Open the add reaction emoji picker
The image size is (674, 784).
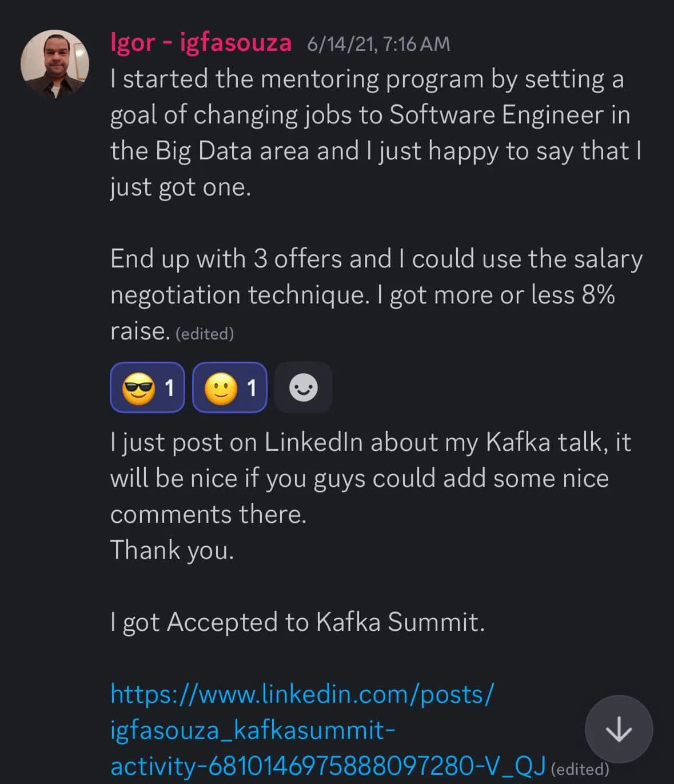(303, 388)
